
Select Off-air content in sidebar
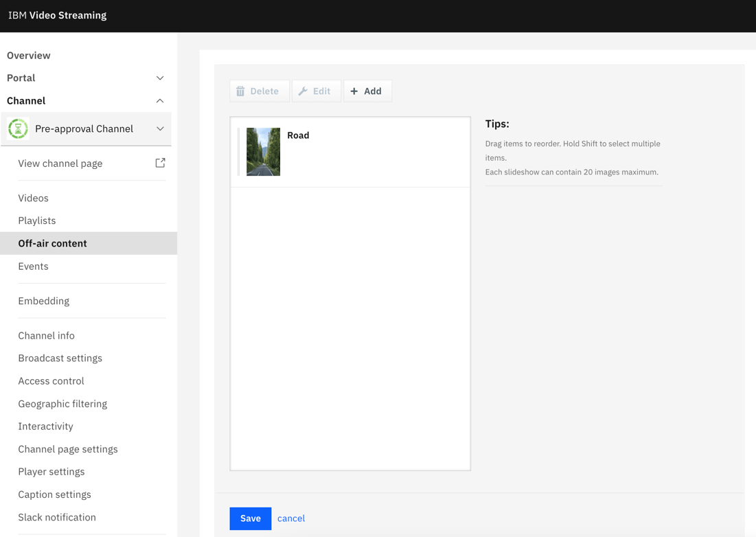(88, 243)
